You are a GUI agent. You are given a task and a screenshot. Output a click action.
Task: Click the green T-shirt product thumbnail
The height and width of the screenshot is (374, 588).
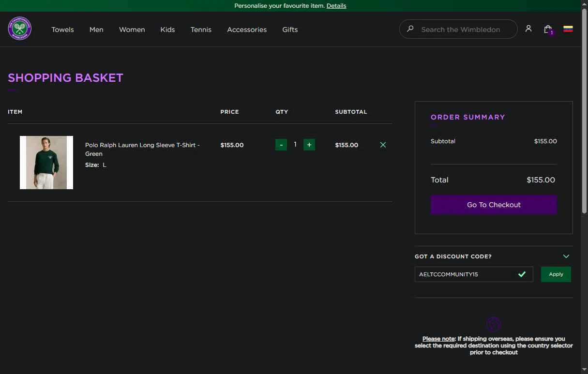tap(46, 163)
